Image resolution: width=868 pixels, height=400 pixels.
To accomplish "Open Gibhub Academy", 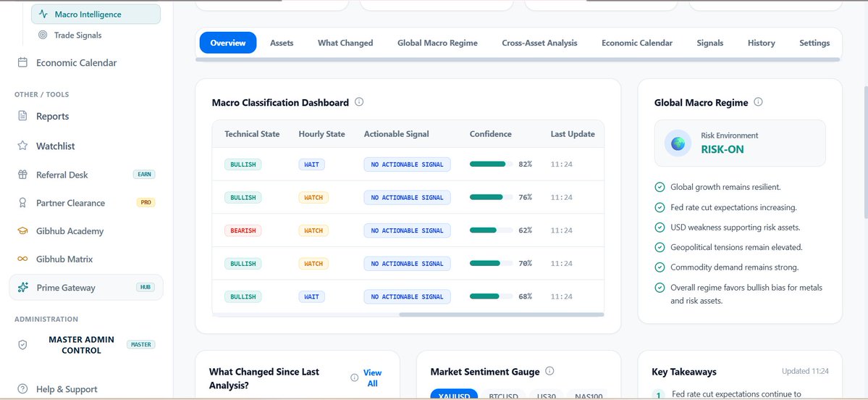I will pyautogui.click(x=69, y=231).
